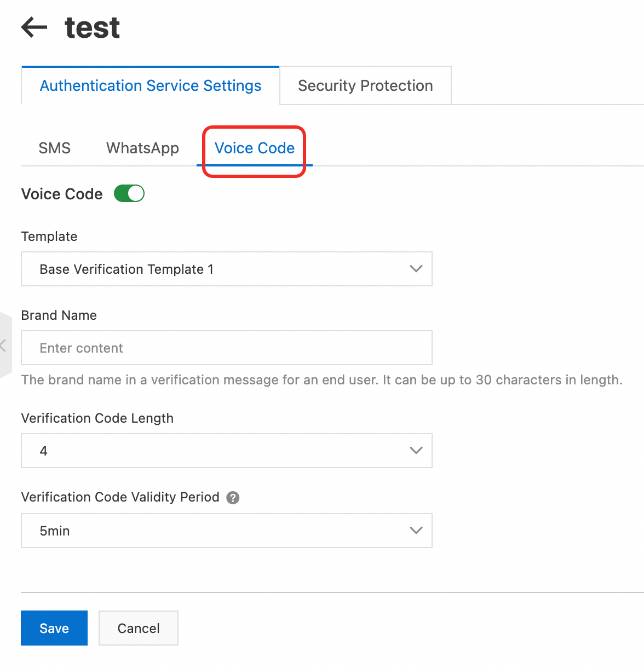Click the back arrow beside test
The image size is (644, 668).
(x=34, y=27)
